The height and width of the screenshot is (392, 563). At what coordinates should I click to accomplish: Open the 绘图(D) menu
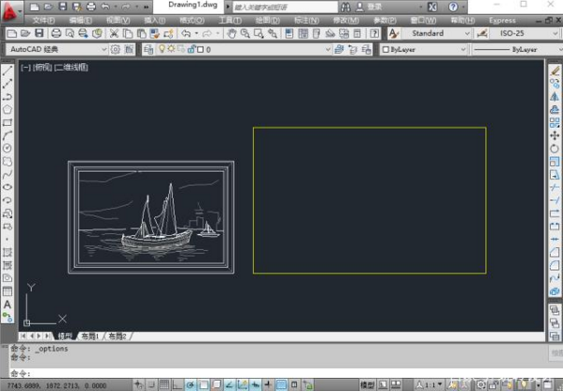click(x=268, y=21)
